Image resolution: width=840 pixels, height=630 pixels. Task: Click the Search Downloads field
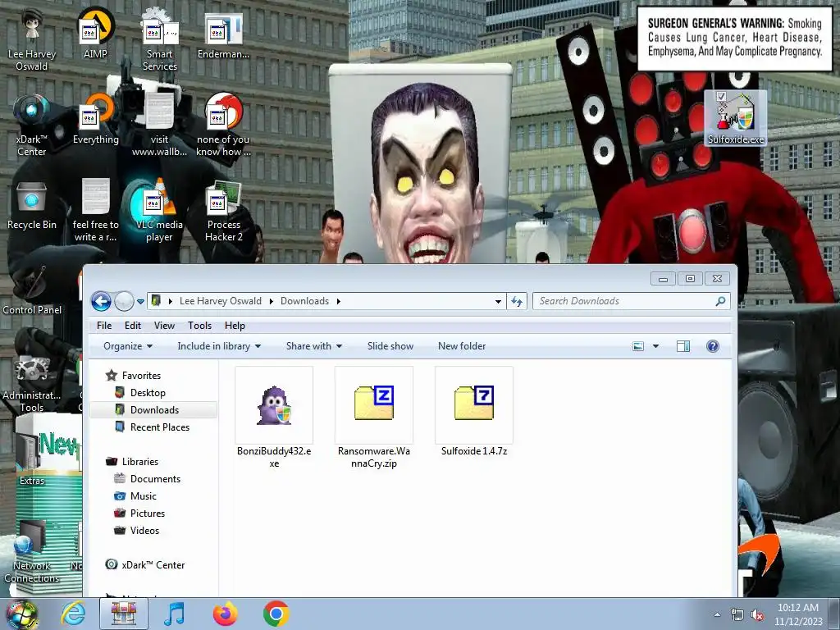click(632, 301)
